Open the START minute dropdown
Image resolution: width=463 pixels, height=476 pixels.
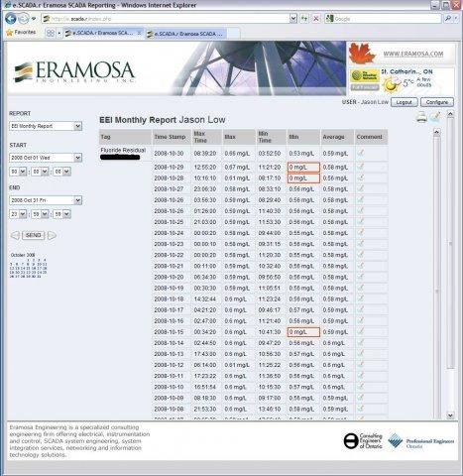40,172
